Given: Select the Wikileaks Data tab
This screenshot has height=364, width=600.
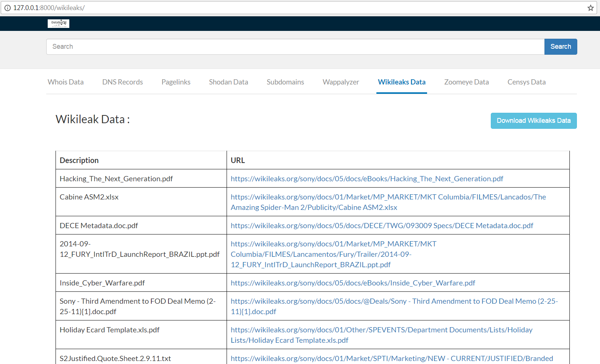Looking at the screenshot, I should (402, 82).
